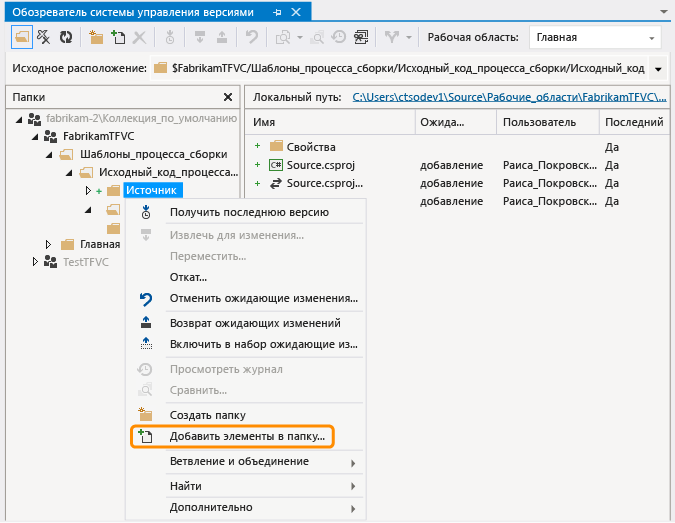The width and height of the screenshot is (675, 523).
Task: Pin the Source Control Explorer tab
Action: (278, 12)
